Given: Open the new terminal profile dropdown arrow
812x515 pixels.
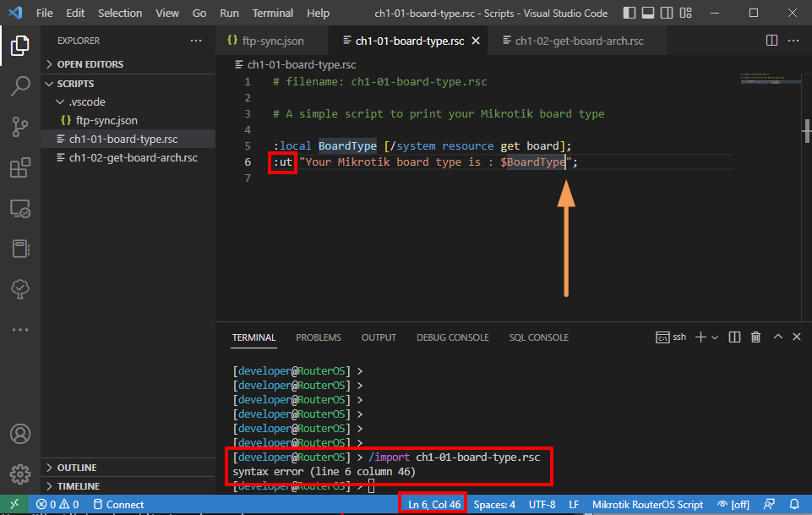Looking at the screenshot, I should tap(715, 337).
